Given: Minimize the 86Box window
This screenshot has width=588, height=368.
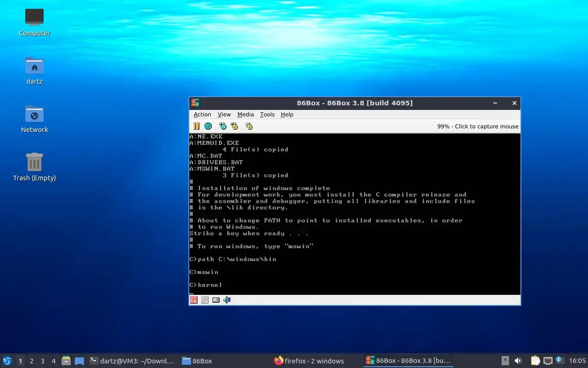Looking at the screenshot, I should click(496, 103).
